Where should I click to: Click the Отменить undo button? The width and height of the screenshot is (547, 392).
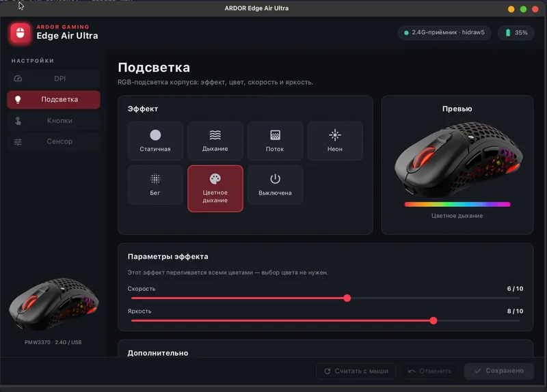(430, 371)
